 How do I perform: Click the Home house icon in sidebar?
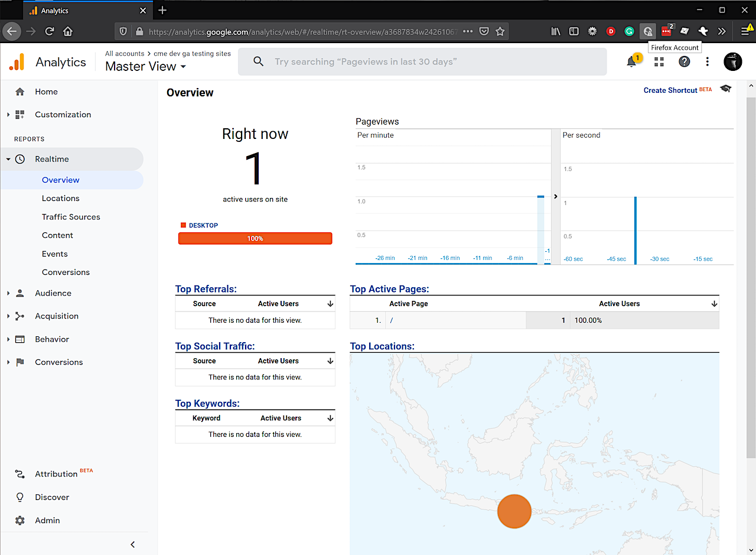tap(20, 92)
